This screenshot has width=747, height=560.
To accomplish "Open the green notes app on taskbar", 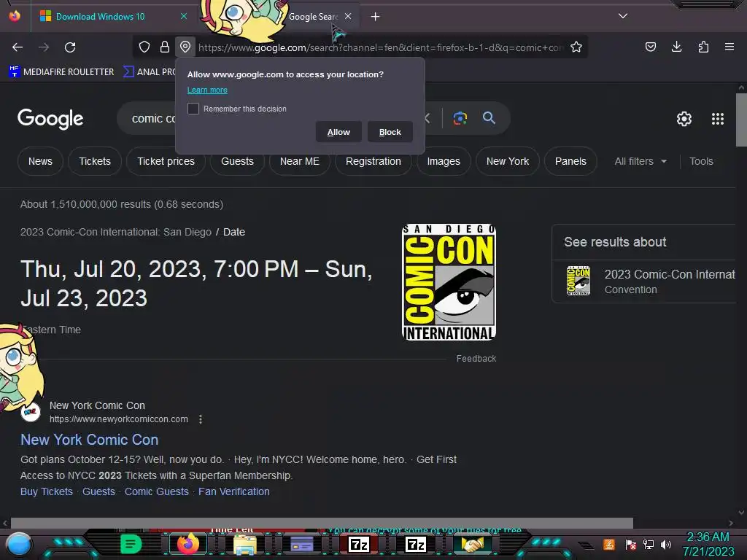I will click(x=131, y=544).
